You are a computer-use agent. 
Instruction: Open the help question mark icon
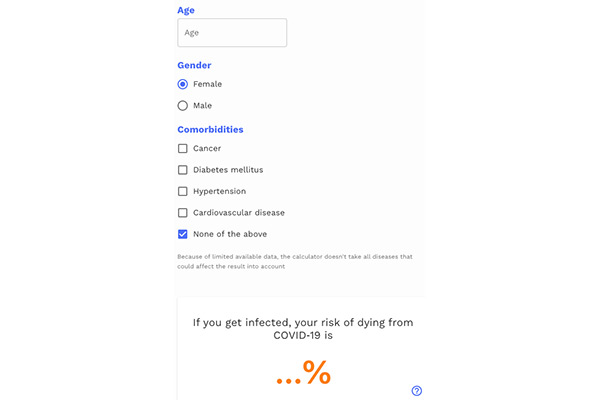pyautogui.click(x=416, y=391)
